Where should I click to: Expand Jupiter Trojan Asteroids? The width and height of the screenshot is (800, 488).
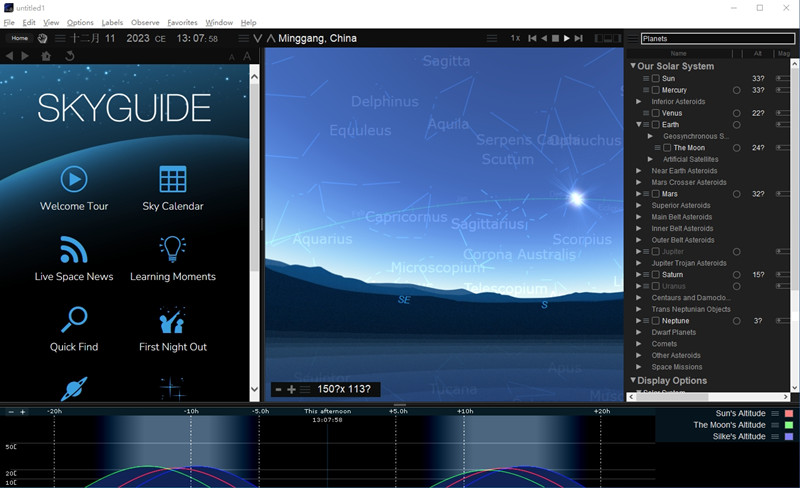click(638, 263)
